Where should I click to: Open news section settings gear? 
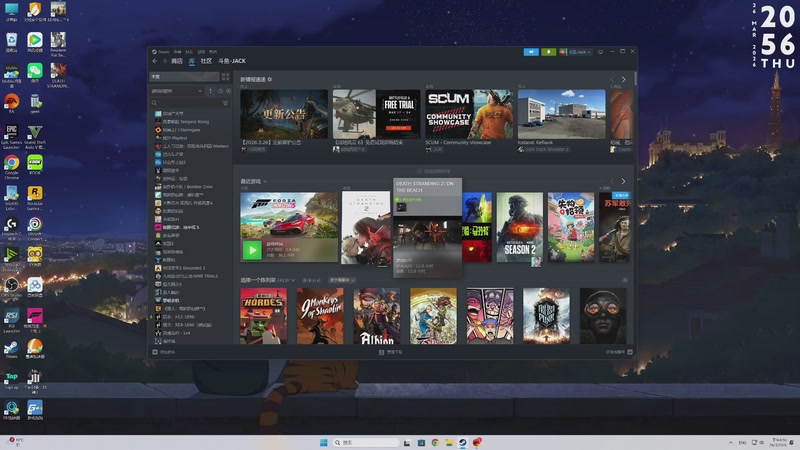click(x=270, y=79)
